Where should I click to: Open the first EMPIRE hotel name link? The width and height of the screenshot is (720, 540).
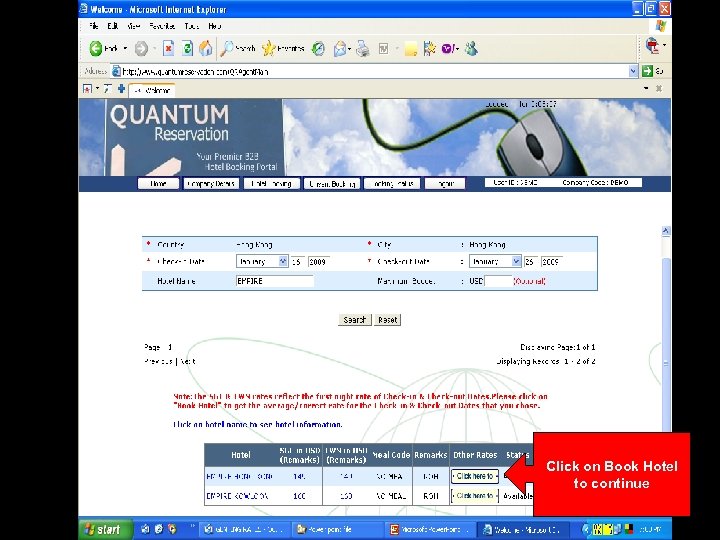point(239,477)
